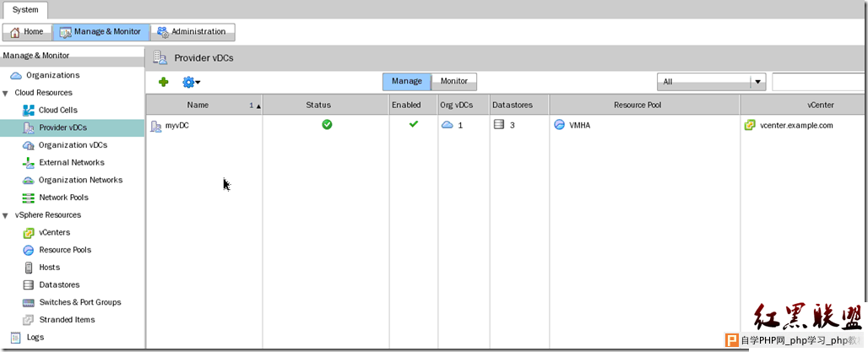Image resolution: width=868 pixels, height=352 pixels.
Task: Open the Administration tab
Action: (x=193, y=32)
